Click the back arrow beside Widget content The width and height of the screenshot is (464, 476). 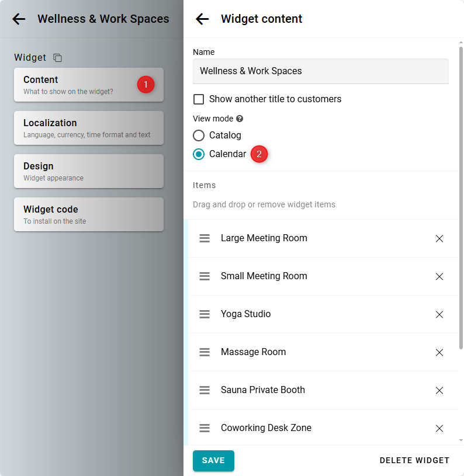pyautogui.click(x=202, y=19)
